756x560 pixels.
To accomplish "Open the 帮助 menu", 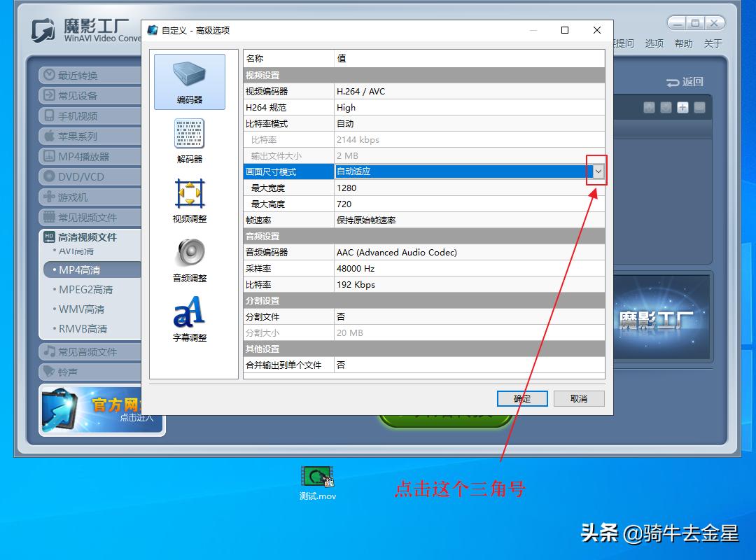I will click(x=684, y=43).
